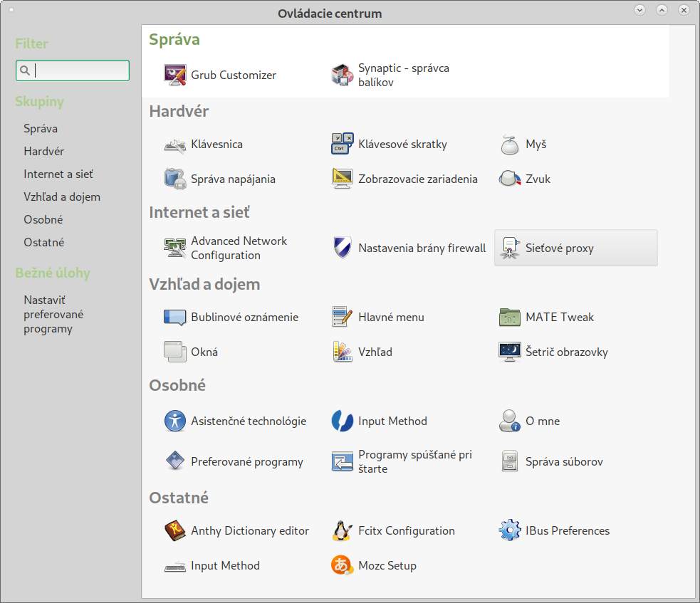This screenshot has width=700, height=603.
Task: Open Šetrič obrazovky screensaver icon
Action: click(510, 352)
